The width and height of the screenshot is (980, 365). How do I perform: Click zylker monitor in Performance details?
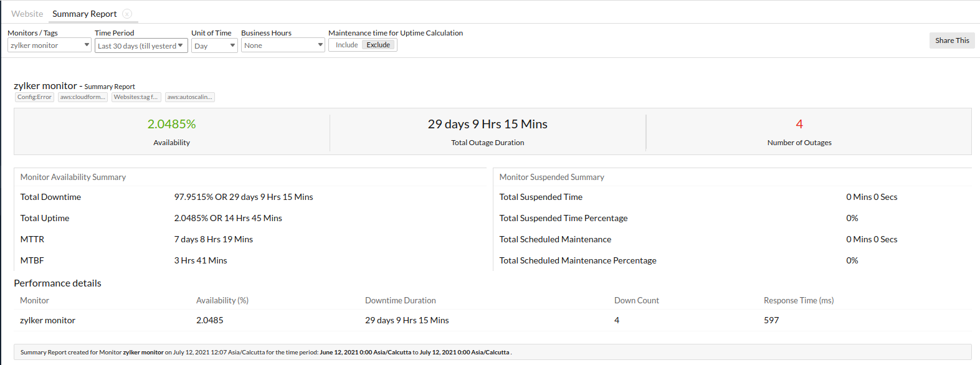click(47, 320)
